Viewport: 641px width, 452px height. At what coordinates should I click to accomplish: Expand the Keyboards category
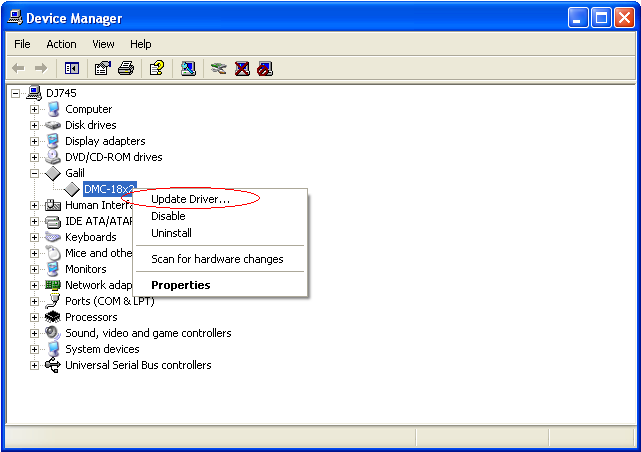(x=34, y=237)
